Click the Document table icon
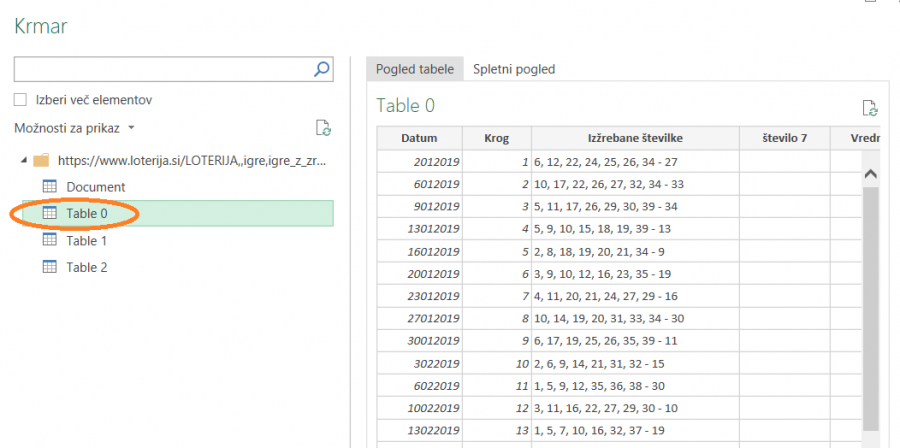 pos(49,186)
